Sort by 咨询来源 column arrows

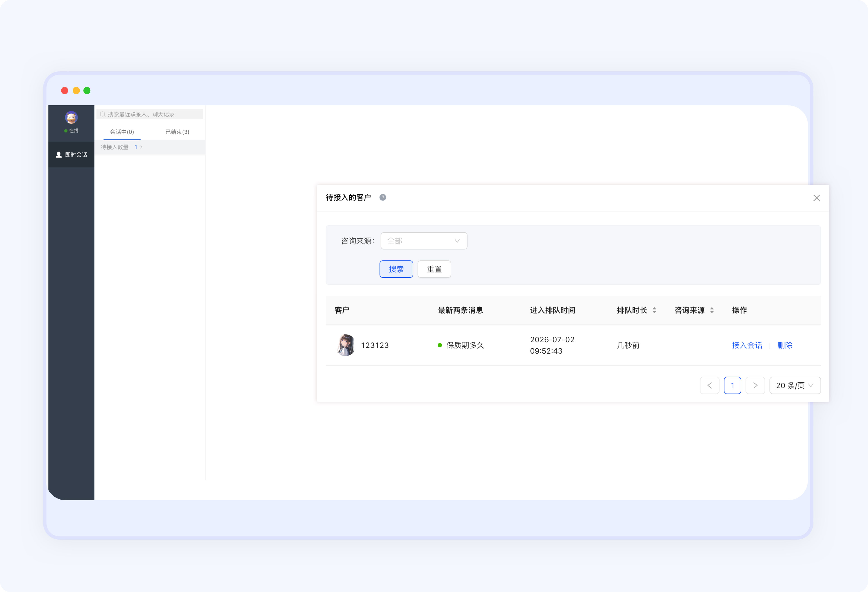(712, 310)
